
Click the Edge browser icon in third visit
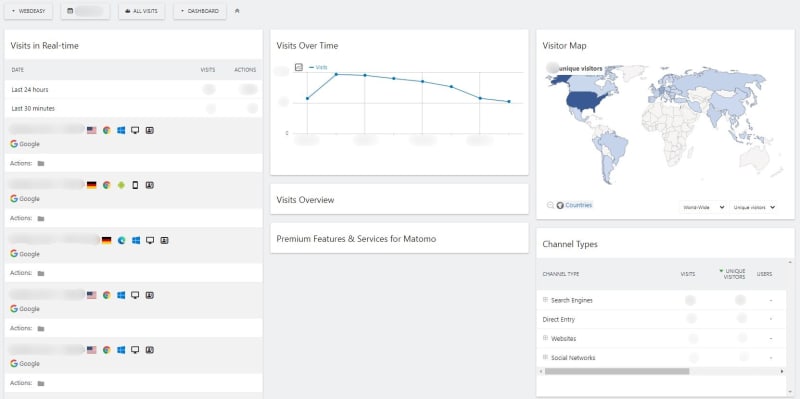[x=121, y=240]
